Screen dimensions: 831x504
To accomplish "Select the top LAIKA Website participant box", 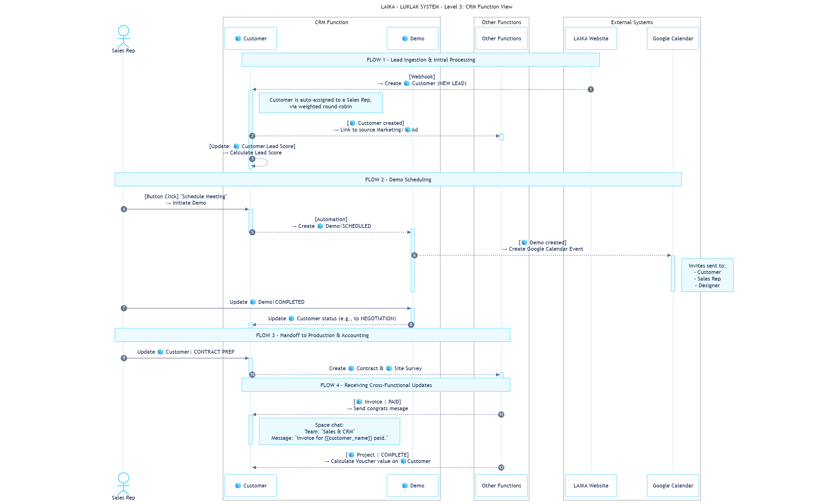I will (591, 38).
